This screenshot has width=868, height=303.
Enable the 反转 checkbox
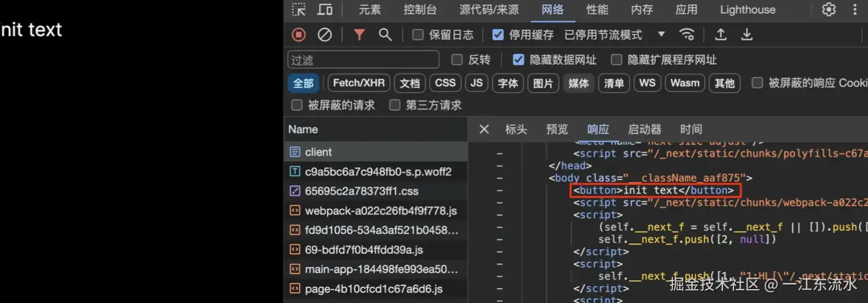click(457, 59)
